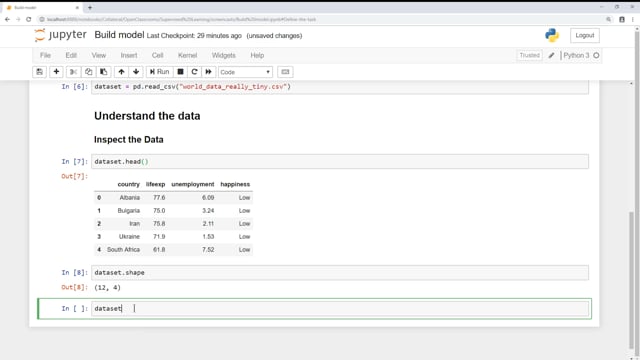Click the dataset.shape code cell

[340, 273]
